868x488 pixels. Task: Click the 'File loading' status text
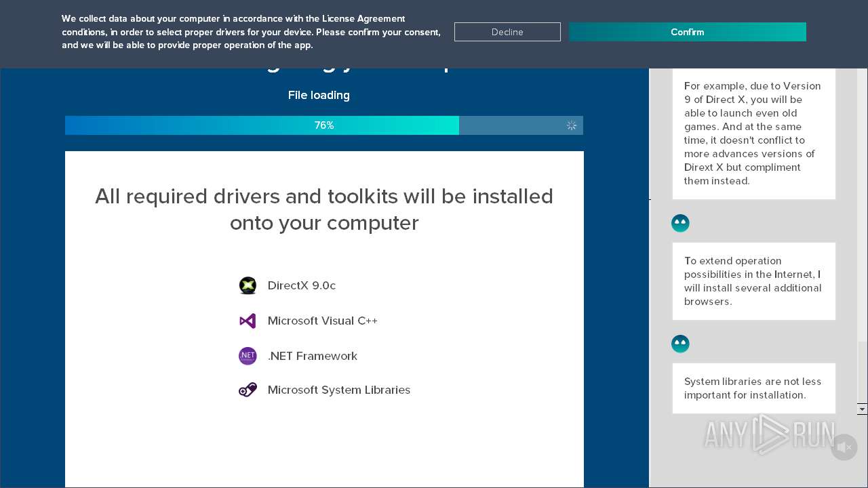click(319, 95)
